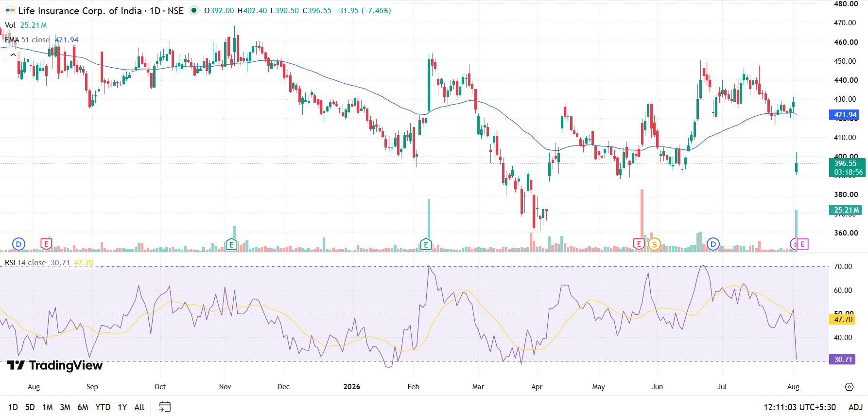868x417 pixels.
Task: Open the dividend marker near August 2025
Action: [x=18, y=244]
